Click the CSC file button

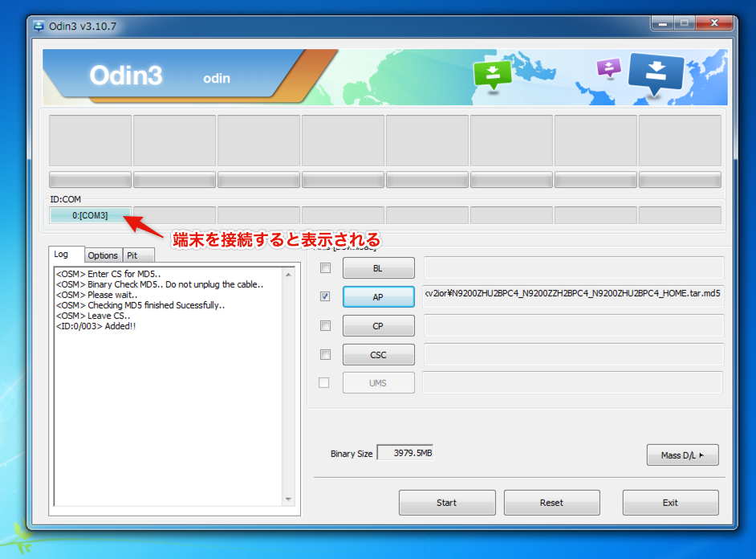(379, 355)
